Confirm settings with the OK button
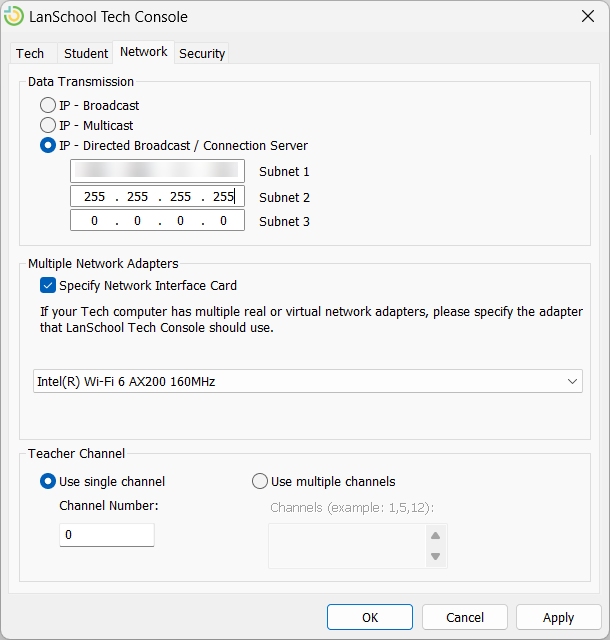This screenshot has width=610, height=640. [370, 617]
